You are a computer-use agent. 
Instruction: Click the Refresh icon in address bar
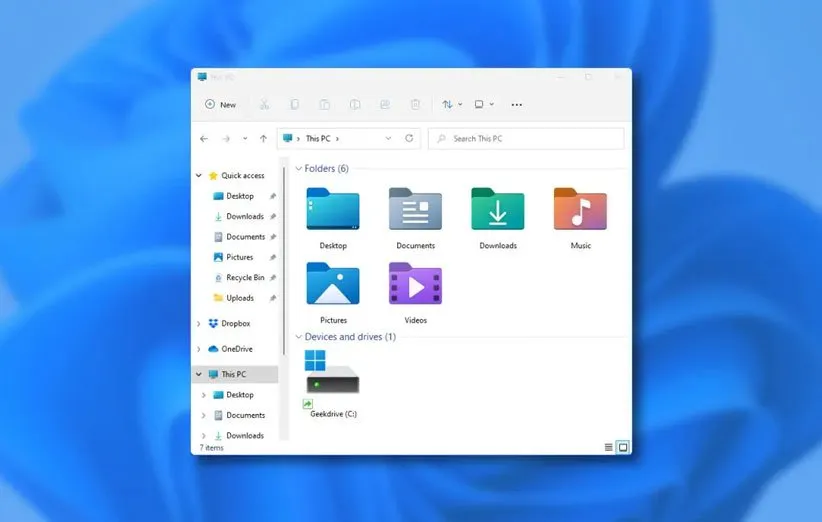[x=409, y=138]
